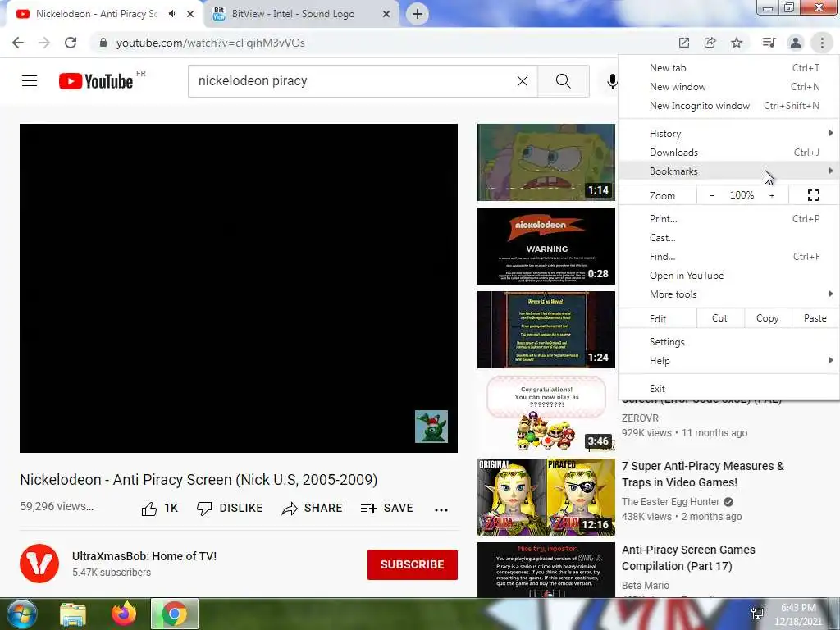Screen dimensions: 840x630
Task: Expand the History submenu
Action: (729, 134)
